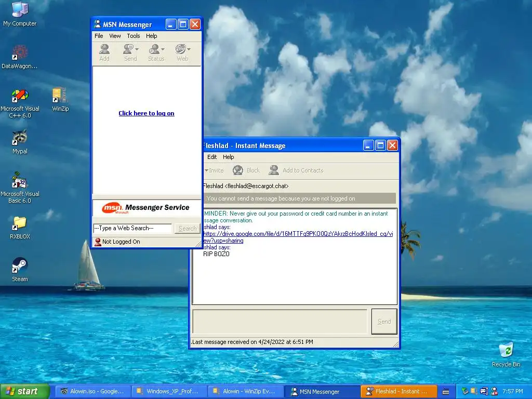Select the Microsoft Visual Basic 6.0 icon
The width and height of the screenshot is (532, 399).
coord(20,188)
